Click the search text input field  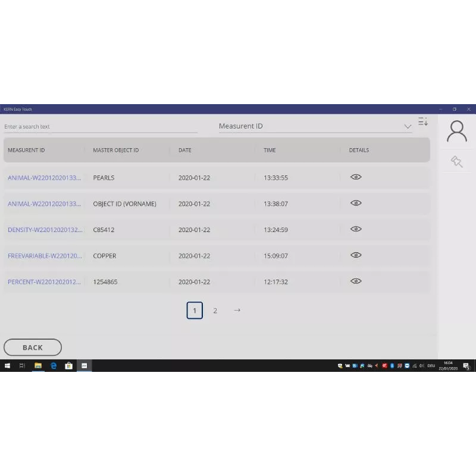pyautogui.click(x=100, y=127)
